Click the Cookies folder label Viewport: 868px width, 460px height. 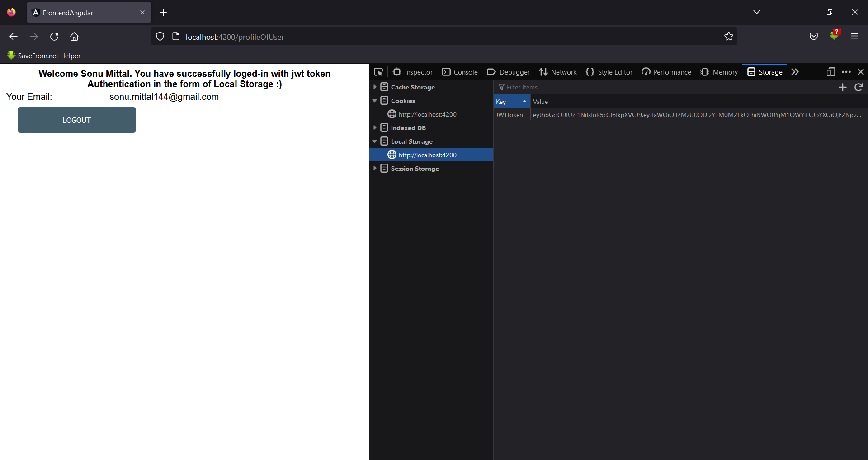pos(403,101)
